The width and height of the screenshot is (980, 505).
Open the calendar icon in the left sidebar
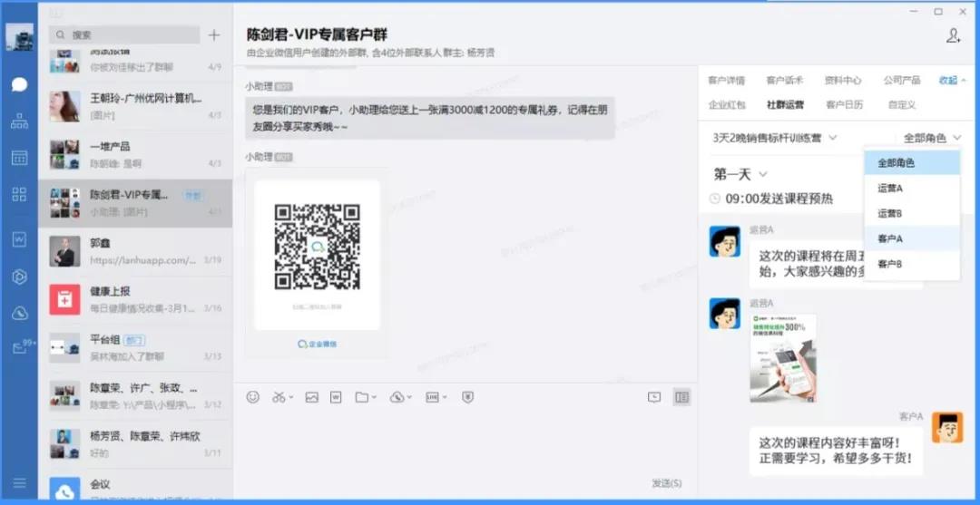pyautogui.click(x=19, y=158)
